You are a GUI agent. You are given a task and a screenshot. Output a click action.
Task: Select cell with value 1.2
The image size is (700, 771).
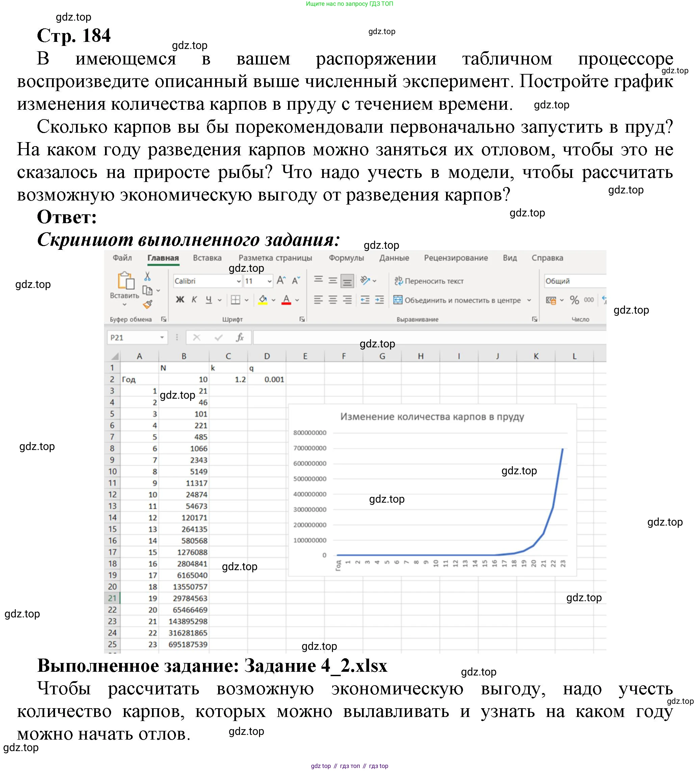(228, 379)
